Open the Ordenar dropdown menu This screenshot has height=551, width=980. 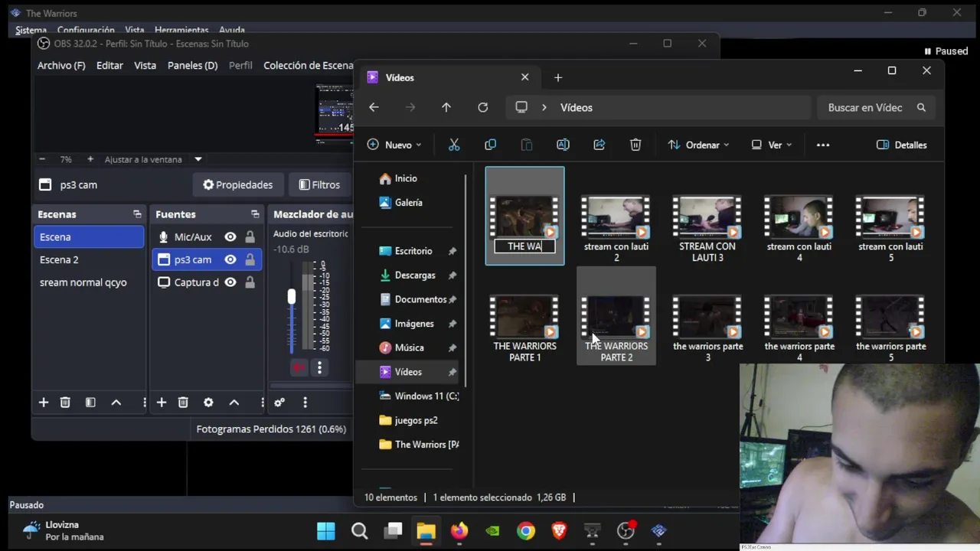tap(698, 145)
